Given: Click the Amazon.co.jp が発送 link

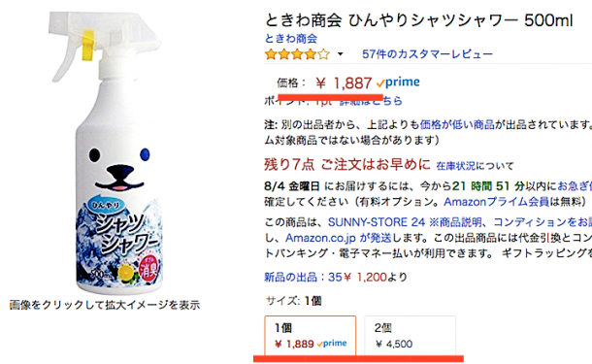Looking at the screenshot, I should [339, 238].
